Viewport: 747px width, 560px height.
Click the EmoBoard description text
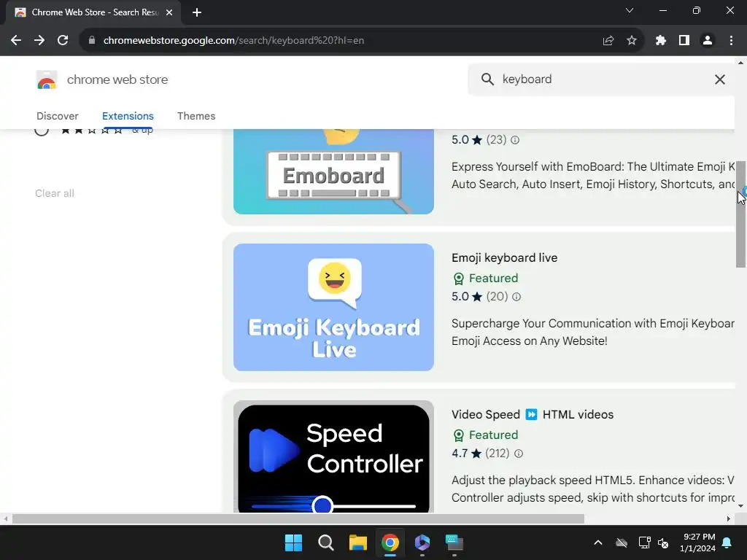tap(592, 175)
